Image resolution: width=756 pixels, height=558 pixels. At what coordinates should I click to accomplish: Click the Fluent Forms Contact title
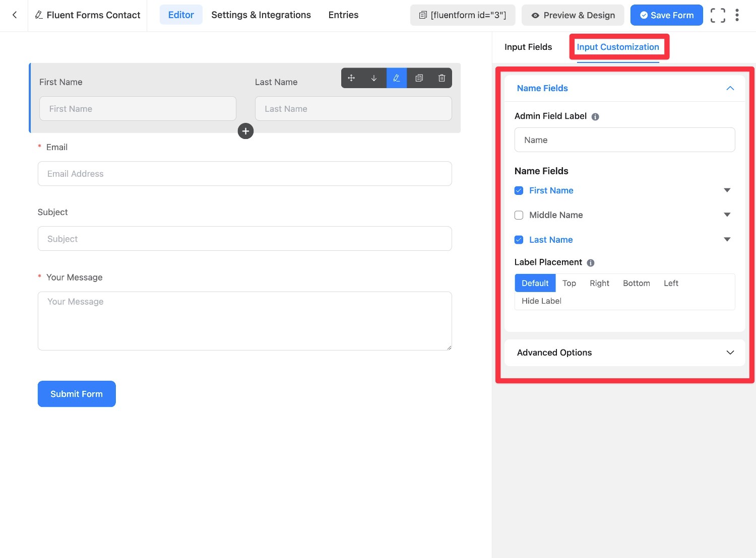(x=93, y=15)
